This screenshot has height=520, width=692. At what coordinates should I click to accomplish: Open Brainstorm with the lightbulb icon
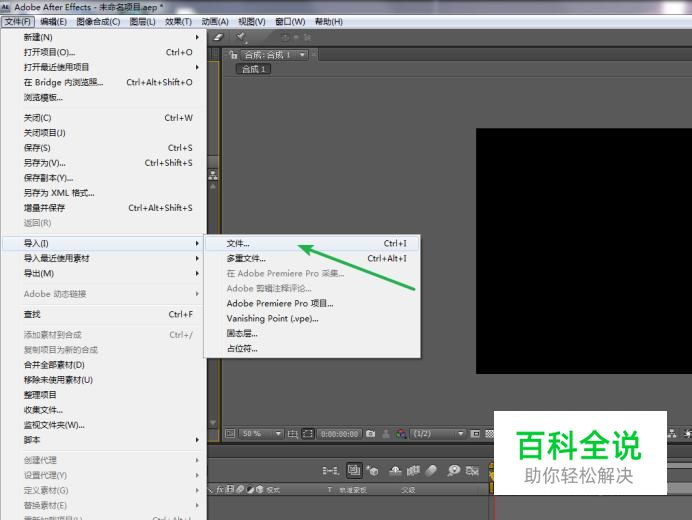(453, 471)
